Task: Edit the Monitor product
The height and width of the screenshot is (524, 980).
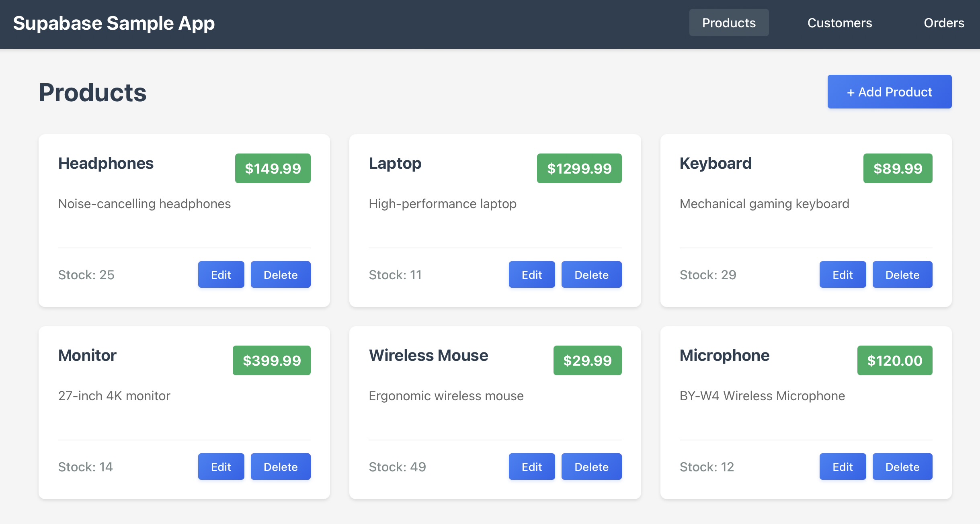Action: tap(221, 467)
